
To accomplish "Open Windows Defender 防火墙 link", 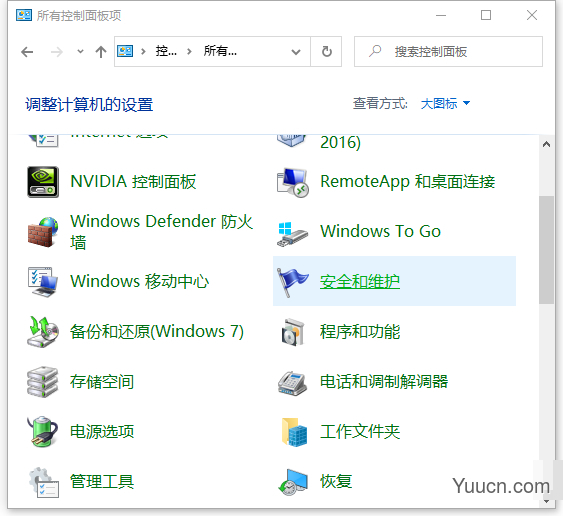I will (x=162, y=232).
